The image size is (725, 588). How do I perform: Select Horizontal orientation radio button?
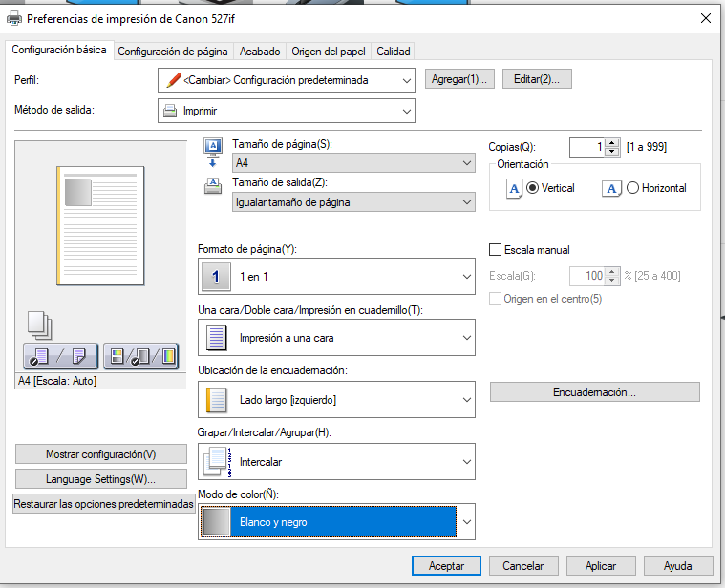click(632, 188)
